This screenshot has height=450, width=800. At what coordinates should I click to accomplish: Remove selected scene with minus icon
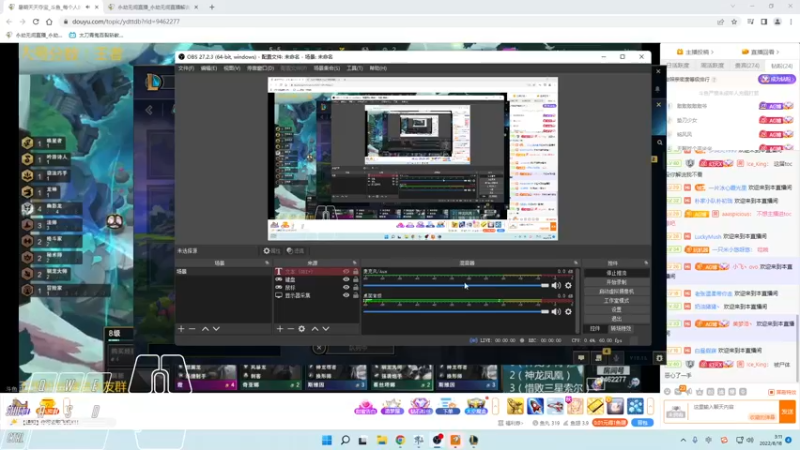[x=192, y=329]
